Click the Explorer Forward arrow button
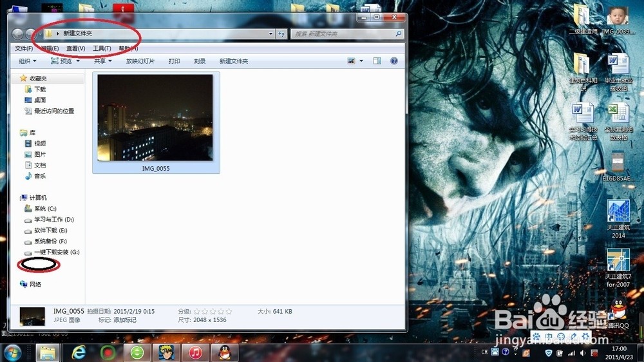This screenshot has width=644, height=362. click(30, 33)
